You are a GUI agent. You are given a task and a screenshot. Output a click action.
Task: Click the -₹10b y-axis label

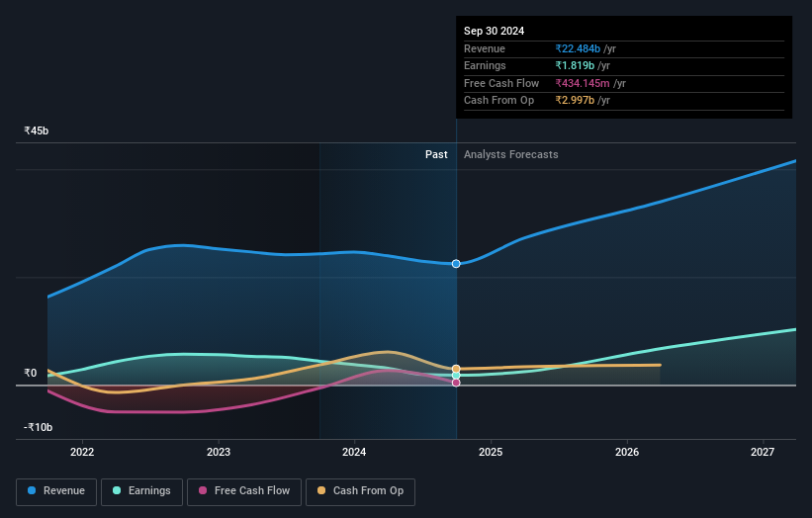tap(38, 427)
